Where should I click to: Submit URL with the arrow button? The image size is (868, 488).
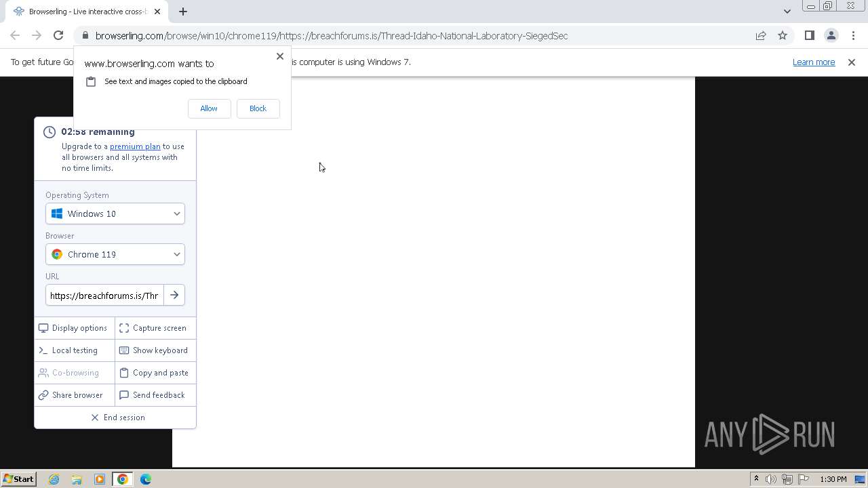(x=174, y=296)
